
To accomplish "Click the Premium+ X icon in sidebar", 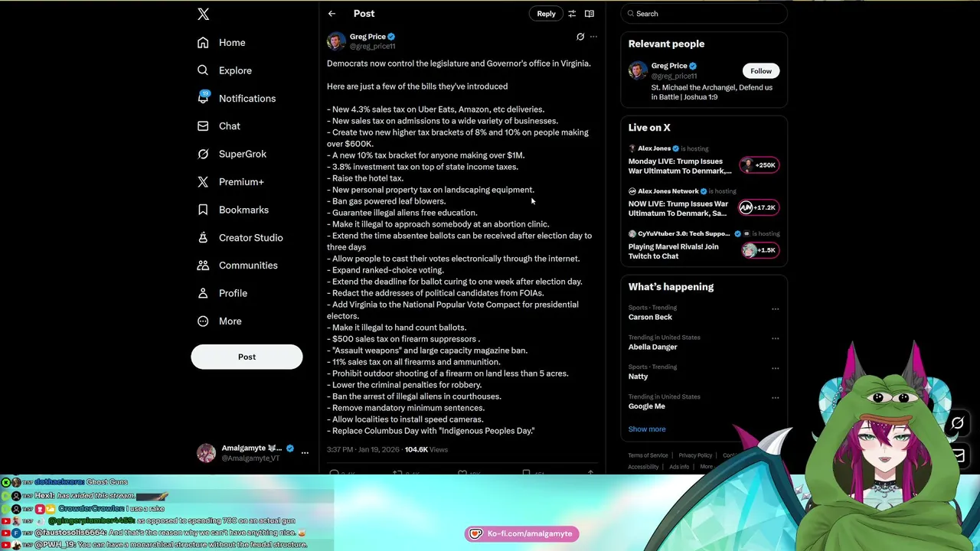I will click(203, 182).
